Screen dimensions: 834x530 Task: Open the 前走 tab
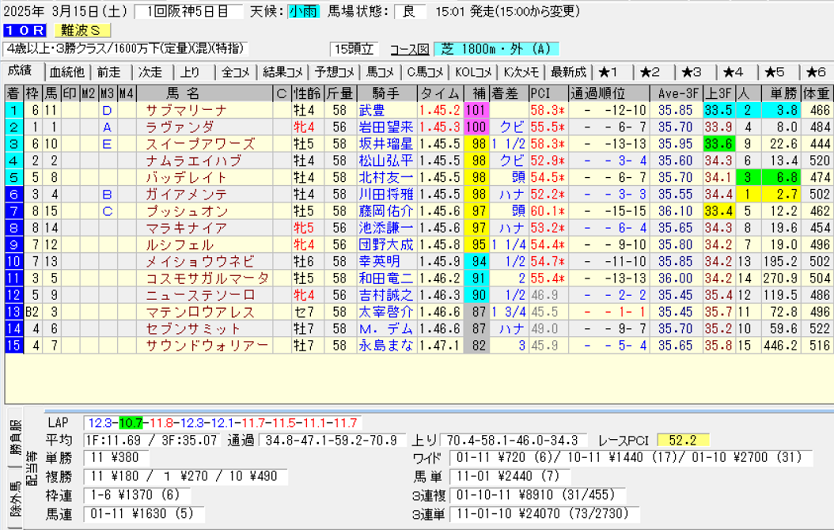109,72
